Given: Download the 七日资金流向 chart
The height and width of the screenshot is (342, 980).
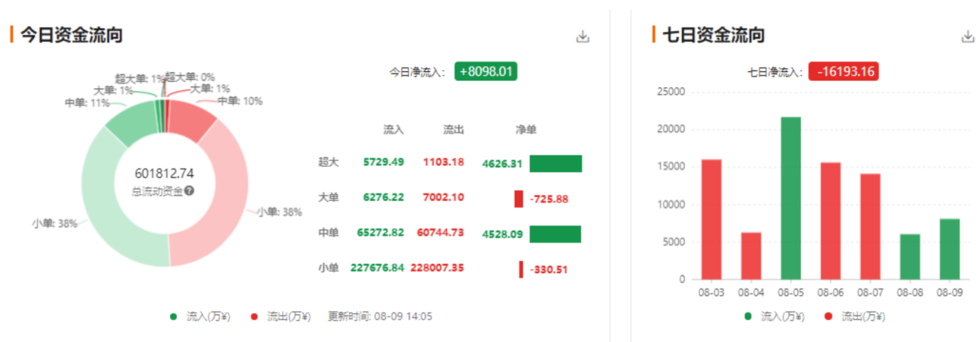Looking at the screenshot, I should [967, 36].
